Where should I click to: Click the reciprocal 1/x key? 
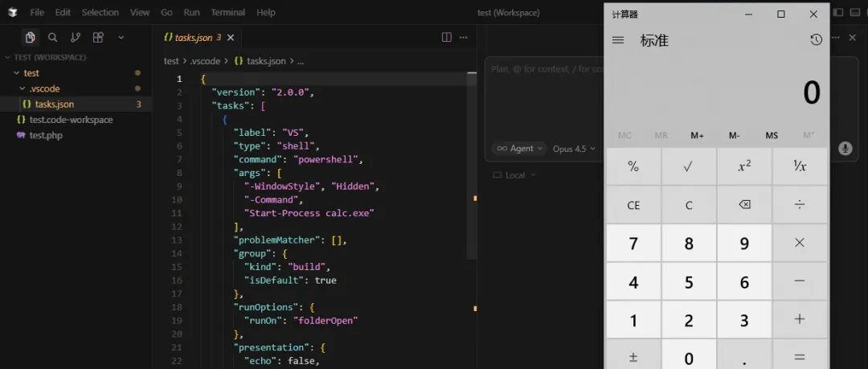pyautogui.click(x=800, y=166)
